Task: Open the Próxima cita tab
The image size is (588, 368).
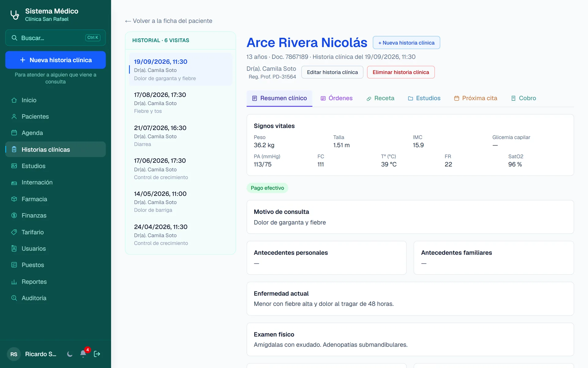Action: click(x=476, y=98)
